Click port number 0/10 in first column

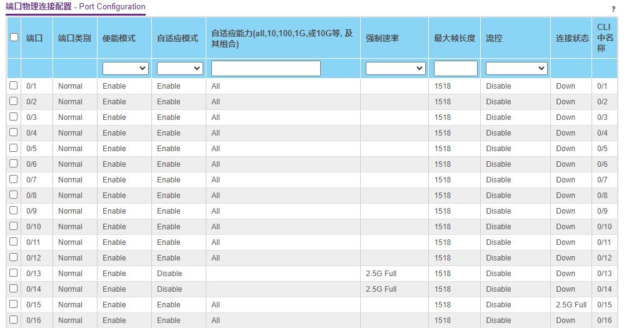coord(34,227)
